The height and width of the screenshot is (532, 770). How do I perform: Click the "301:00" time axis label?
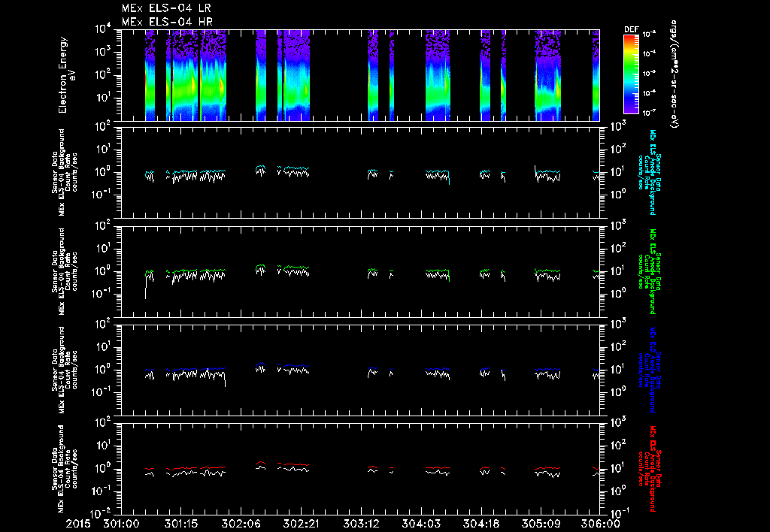tap(121, 524)
